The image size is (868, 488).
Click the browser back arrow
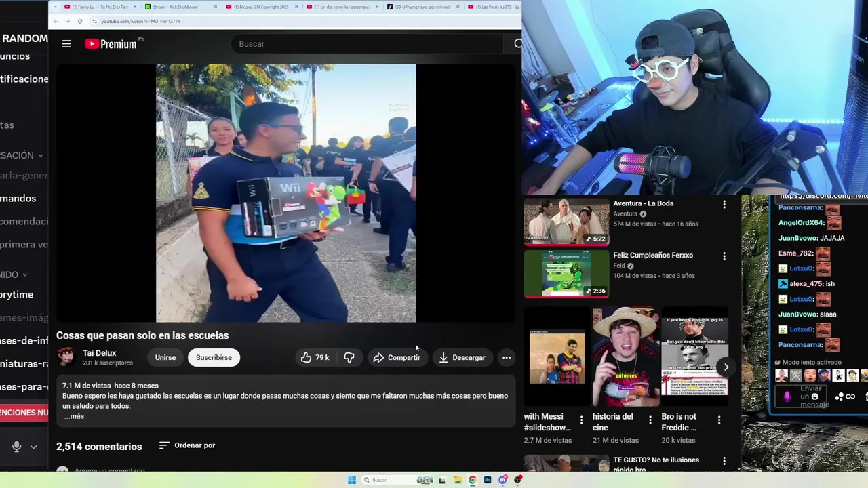(x=56, y=21)
